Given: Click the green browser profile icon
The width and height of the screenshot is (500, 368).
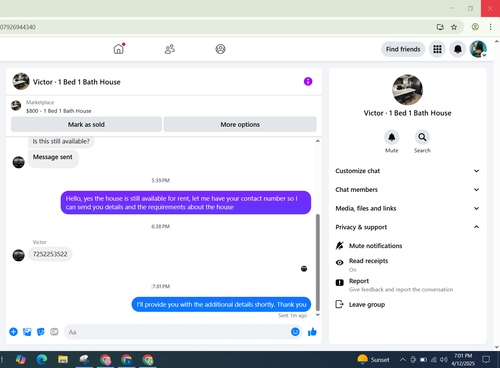Looking at the screenshot, I should tap(475, 27).
